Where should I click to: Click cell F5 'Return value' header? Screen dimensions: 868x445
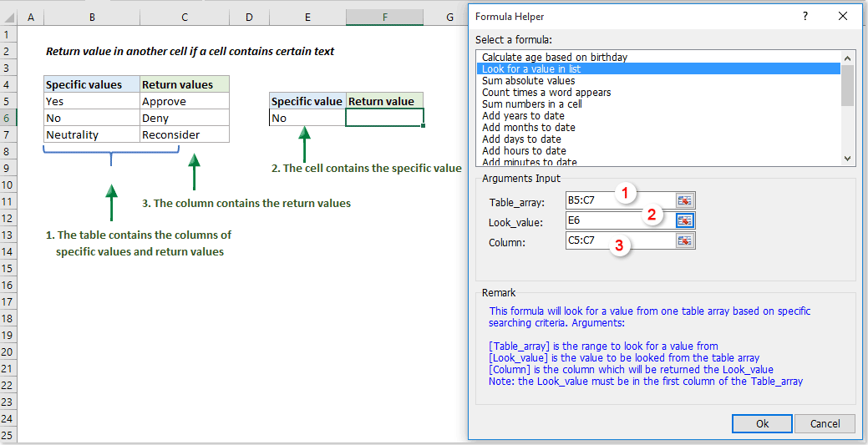tap(385, 101)
